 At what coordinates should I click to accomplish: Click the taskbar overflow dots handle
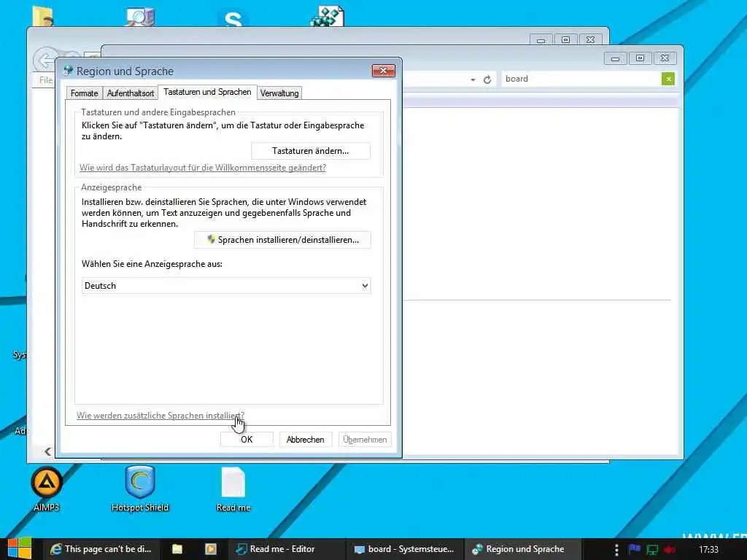pyautogui.click(x=616, y=550)
